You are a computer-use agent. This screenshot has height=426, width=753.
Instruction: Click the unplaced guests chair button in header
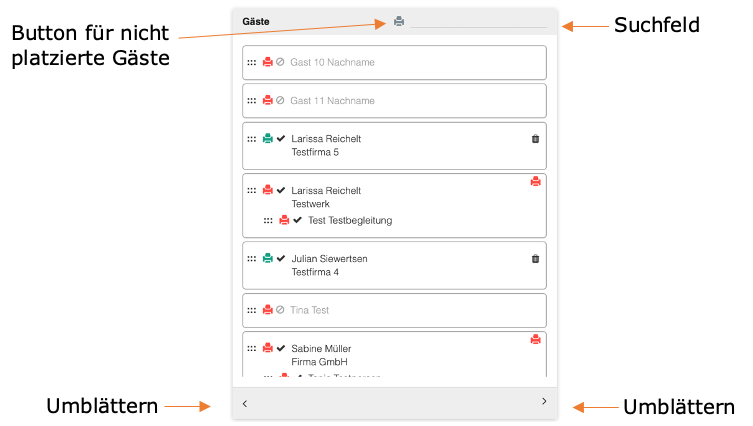tap(399, 21)
